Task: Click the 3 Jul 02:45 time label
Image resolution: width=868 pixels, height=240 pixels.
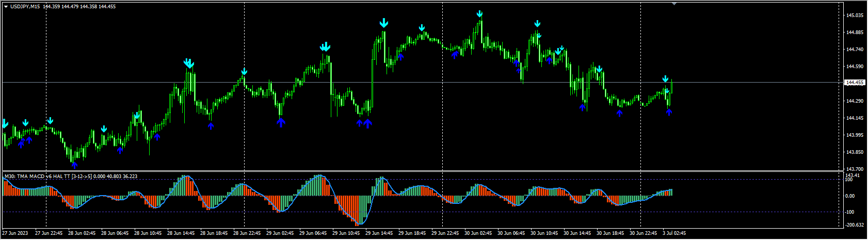Action: (674, 233)
